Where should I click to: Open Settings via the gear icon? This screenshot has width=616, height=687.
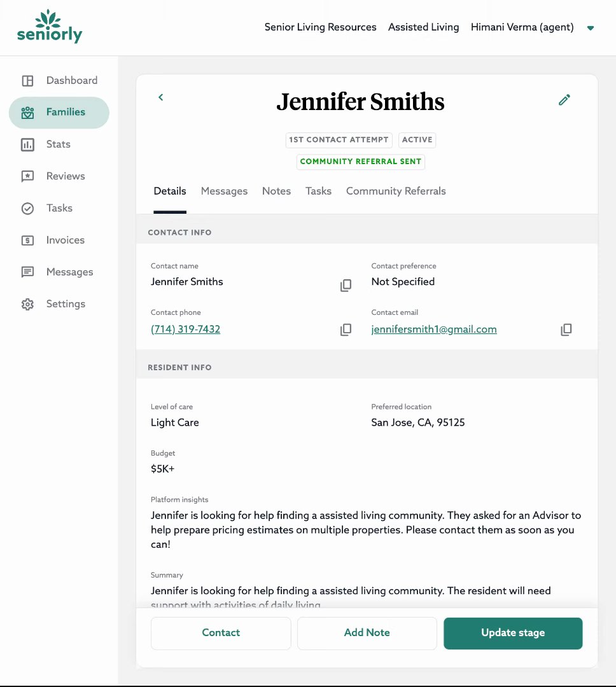27,305
